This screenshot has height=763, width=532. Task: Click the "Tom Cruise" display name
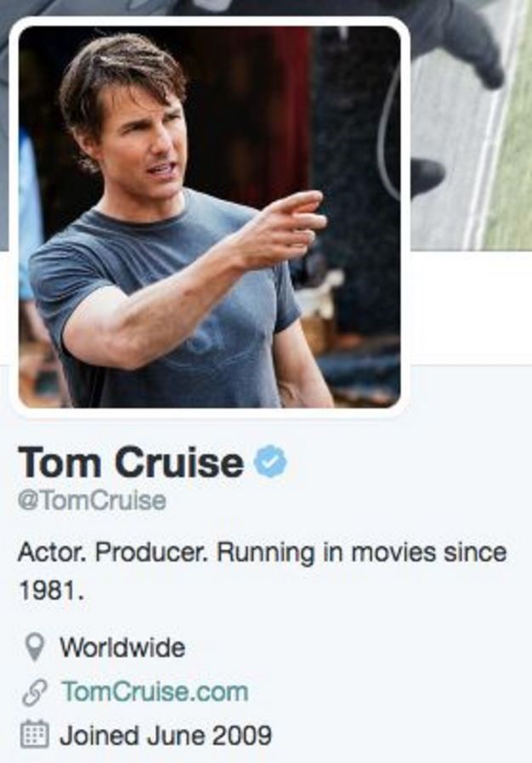click(131, 463)
